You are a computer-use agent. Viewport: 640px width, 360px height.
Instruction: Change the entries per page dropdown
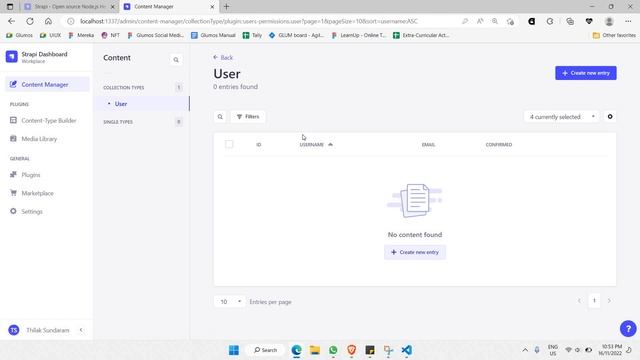pos(229,302)
